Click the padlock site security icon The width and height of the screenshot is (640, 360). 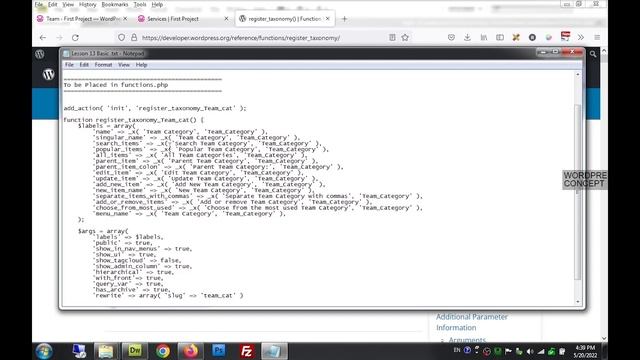[x=134, y=38]
